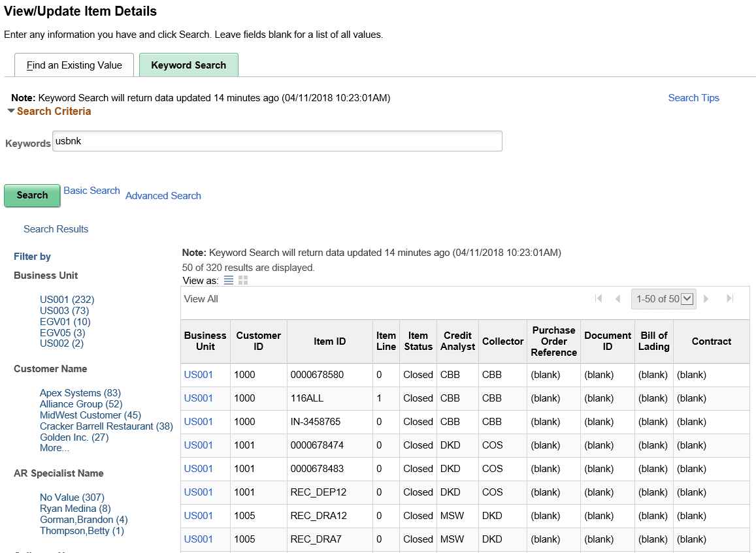The height and width of the screenshot is (553, 756).
Task: Switch to grid view using the View as icon
Action: (242, 280)
